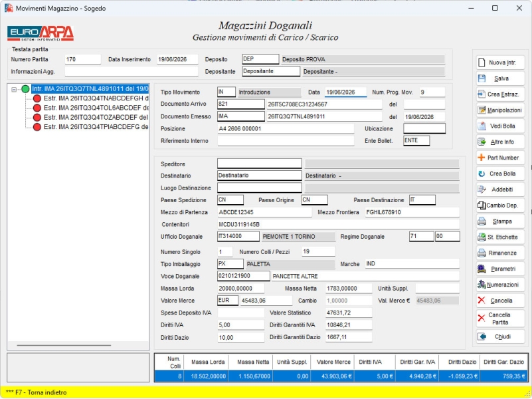Click the Manipolazioni icon
532x399 pixels.
click(x=482, y=110)
